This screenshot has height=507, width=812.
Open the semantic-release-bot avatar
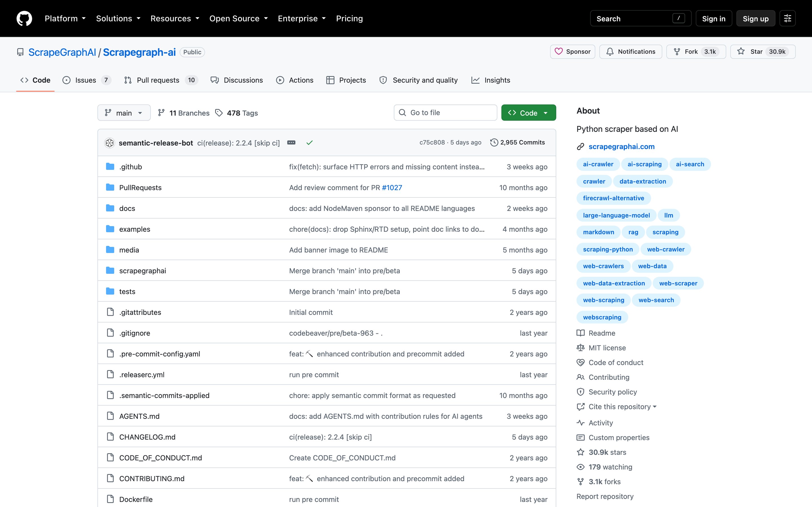point(110,143)
